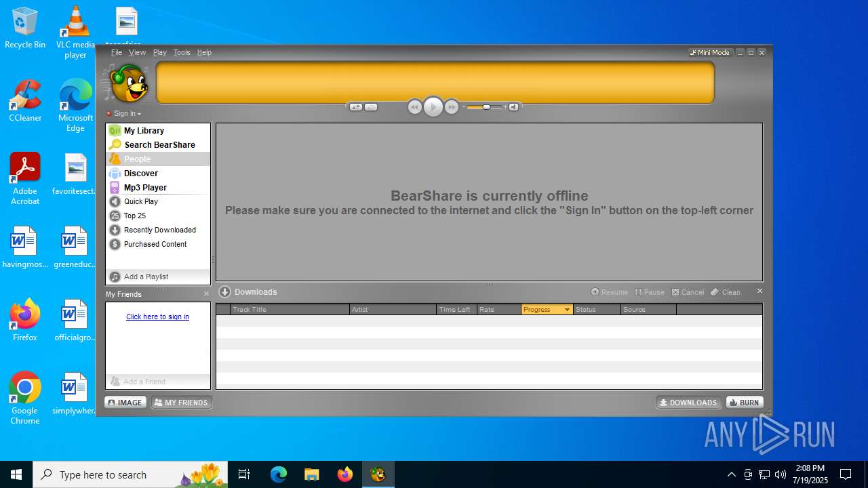The width and height of the screenshot is (868, 488).
Task: Toggle repeat mode button next to shuffle
Action: 371,107
